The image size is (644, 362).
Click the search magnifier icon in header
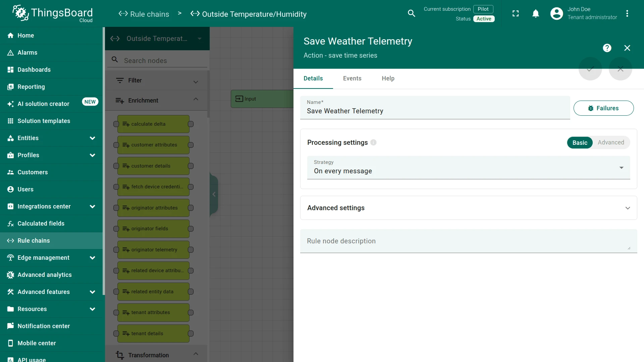[411, 13]
